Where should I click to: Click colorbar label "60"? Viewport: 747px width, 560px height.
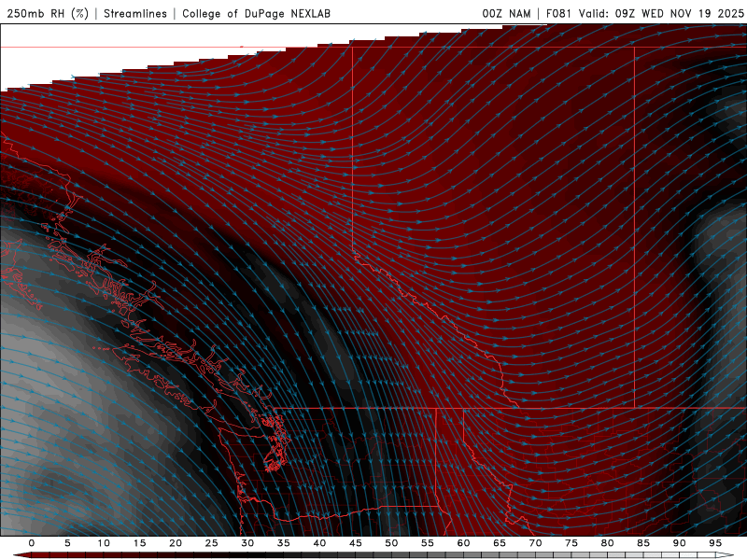tap(463, 543)
